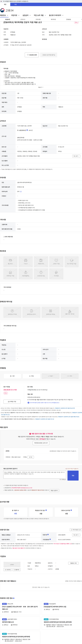82x644 pixels.
Task: Select the 기업 tab at top
Action: coord(15,5)
